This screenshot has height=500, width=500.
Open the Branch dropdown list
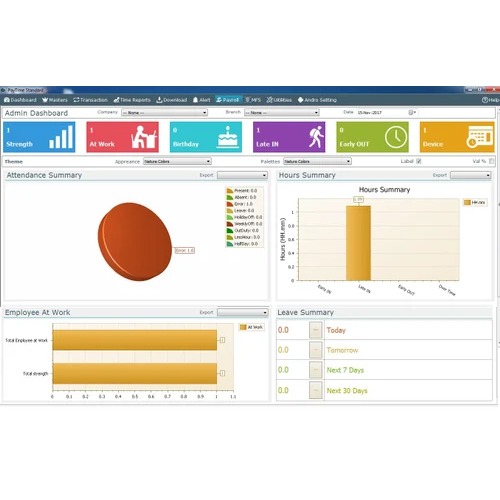282,113
